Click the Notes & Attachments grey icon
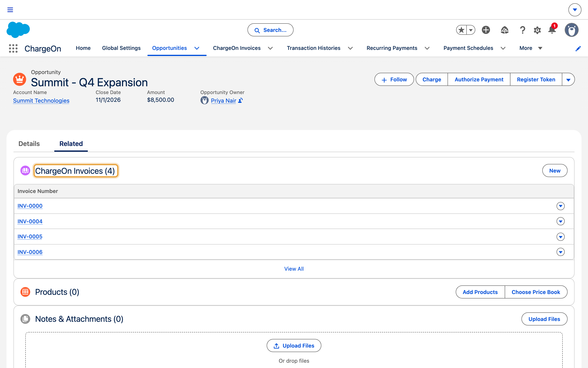The height and width of the screenshot is (368, 588). pos(25,319)
